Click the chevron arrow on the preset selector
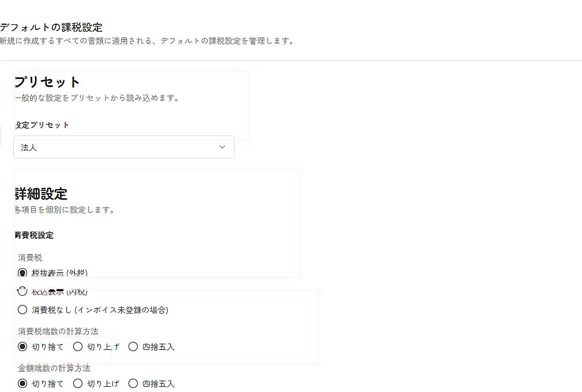Image resolution: width=582 pixels, height=392 pixels. pos(222,148)
